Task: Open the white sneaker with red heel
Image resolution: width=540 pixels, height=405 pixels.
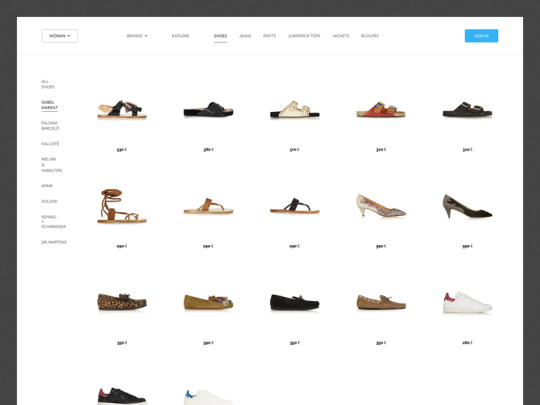Action: (x=467, y=302)
